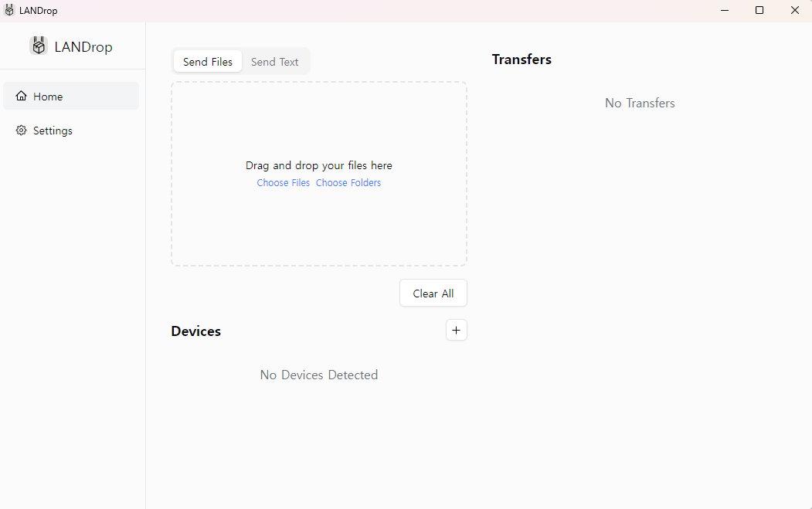
Task: Close the LANDrop window
Action: (795, 10)
